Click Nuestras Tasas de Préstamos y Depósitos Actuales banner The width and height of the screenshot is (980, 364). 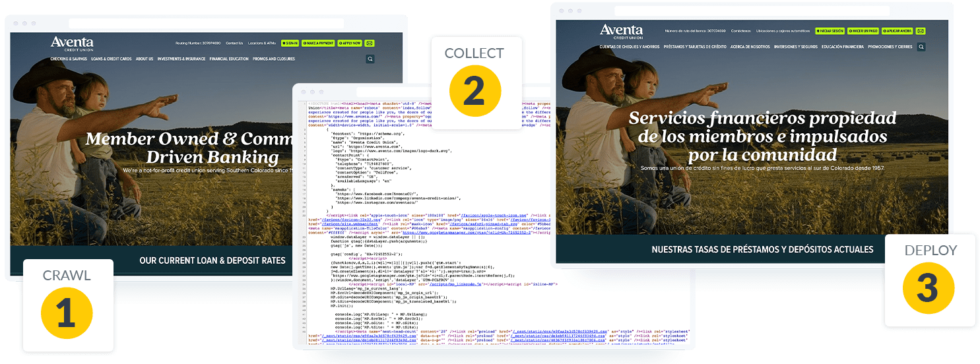[x=762, y=250]
